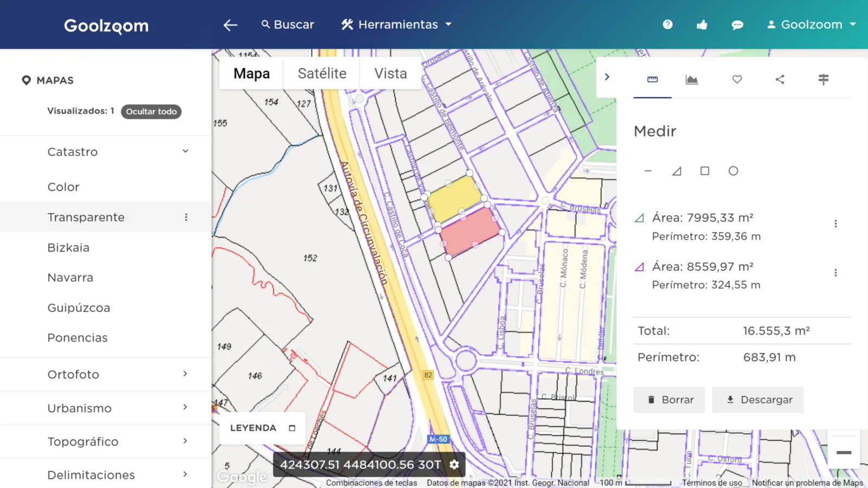Collapse the right panel chevron
The image size is (868, 488).
tap(607, 77)
